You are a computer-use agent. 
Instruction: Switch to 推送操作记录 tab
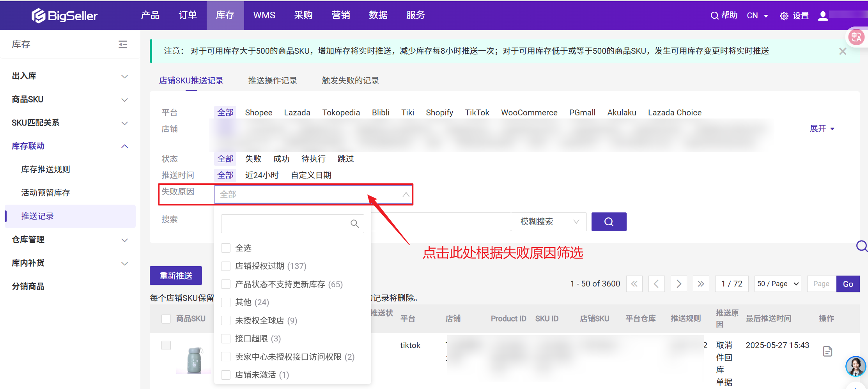point(273,81)
